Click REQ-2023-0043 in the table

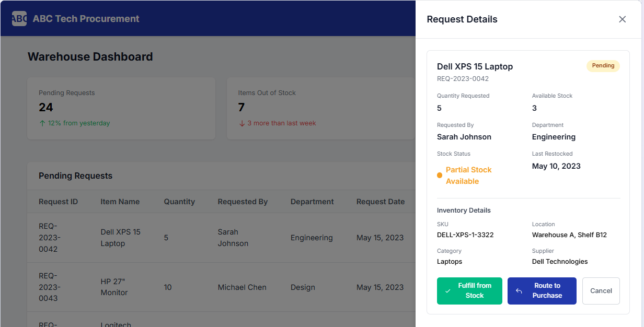[50, 287]
